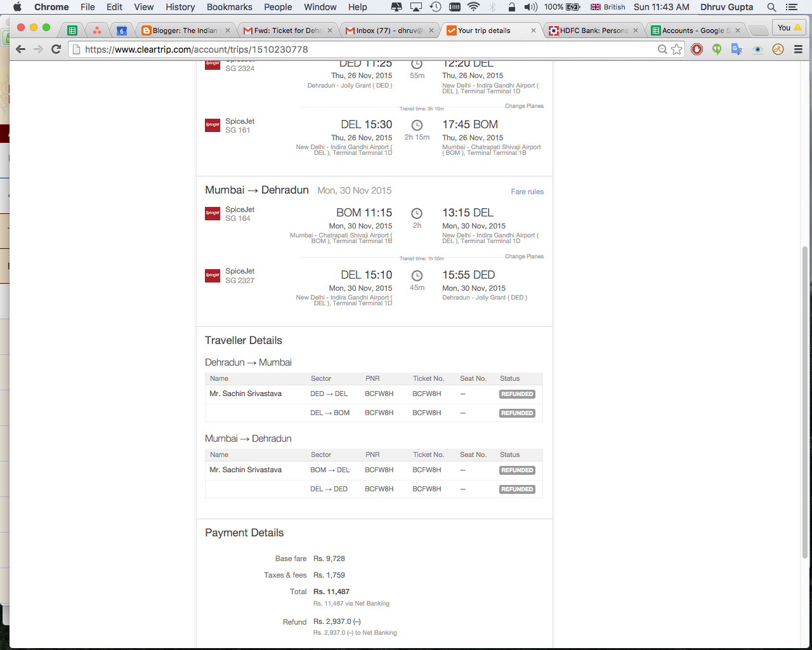812x650 pixels.
Task: Click arrival time 15:55 DED
Action: pyautogui.click(x=469, y=275)
